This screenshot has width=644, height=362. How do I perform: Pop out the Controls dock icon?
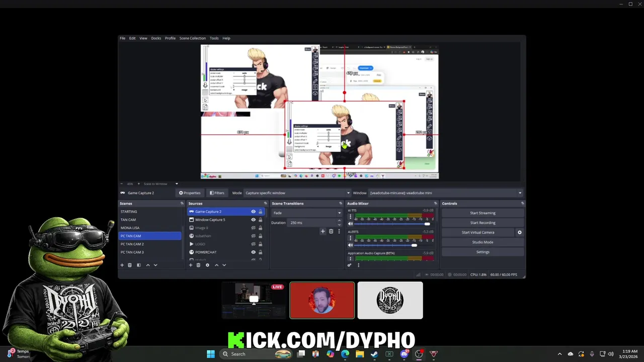click(522, 203)
